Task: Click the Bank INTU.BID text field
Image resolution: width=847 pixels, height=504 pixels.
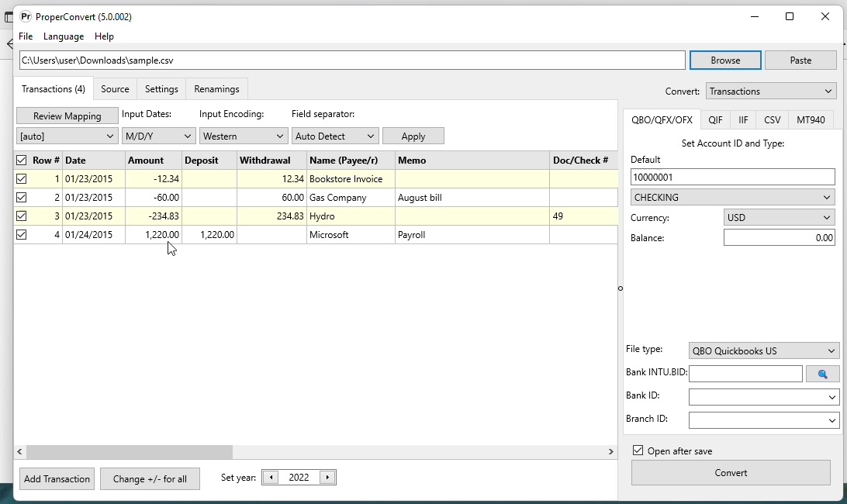Action: [x=745, y=374]
